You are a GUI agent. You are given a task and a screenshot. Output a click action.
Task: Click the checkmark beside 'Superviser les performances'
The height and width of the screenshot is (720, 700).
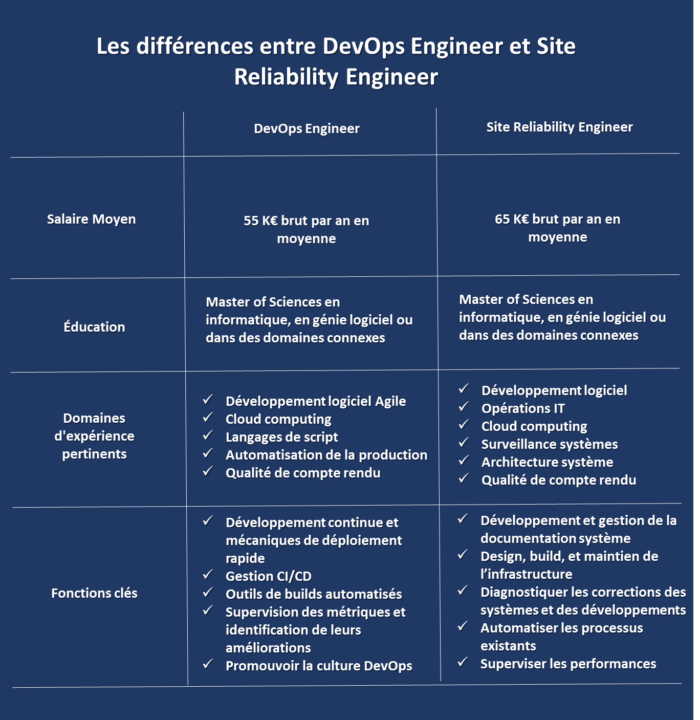[463, 662]
